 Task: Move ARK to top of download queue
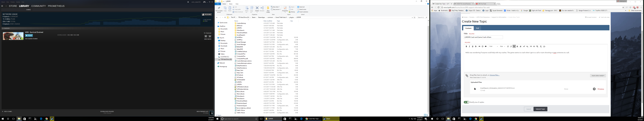coord(206,36)
